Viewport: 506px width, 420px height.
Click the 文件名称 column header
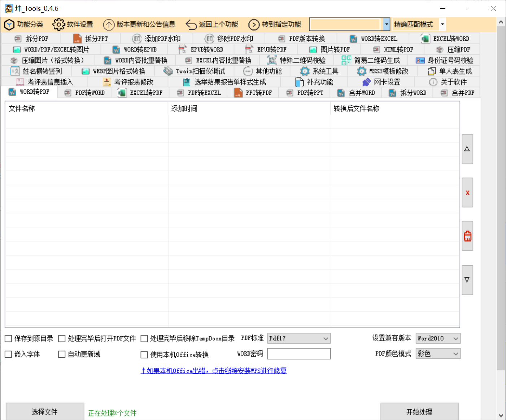(x=87, y=108)
